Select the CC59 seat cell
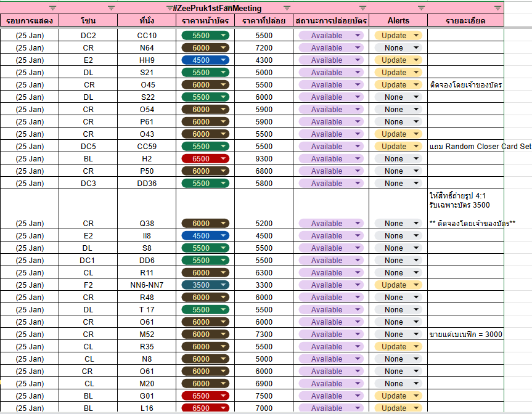The image size is (532, 414). (147, 146)
